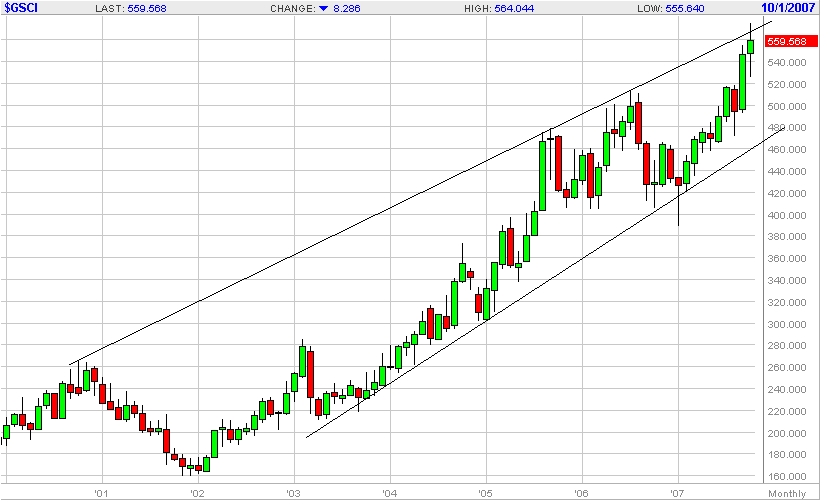The image size is (820, 500).
Task: Click the '01 year axis label
Action: 101,493
